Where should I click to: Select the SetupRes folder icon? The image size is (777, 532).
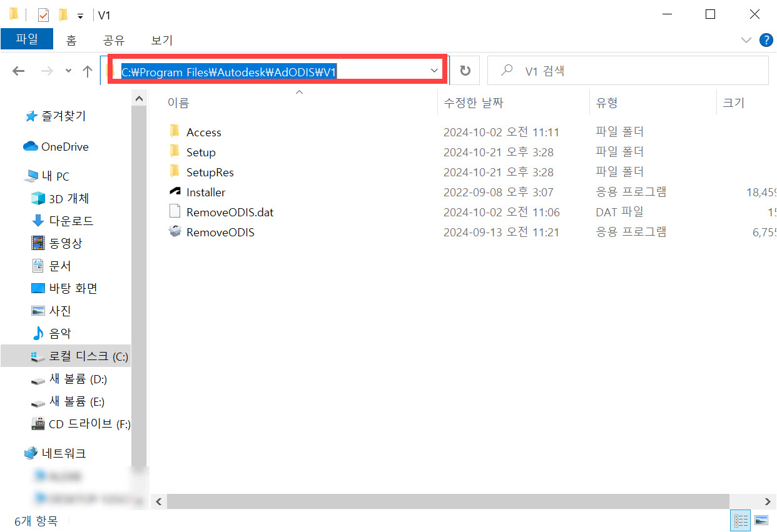175,171
